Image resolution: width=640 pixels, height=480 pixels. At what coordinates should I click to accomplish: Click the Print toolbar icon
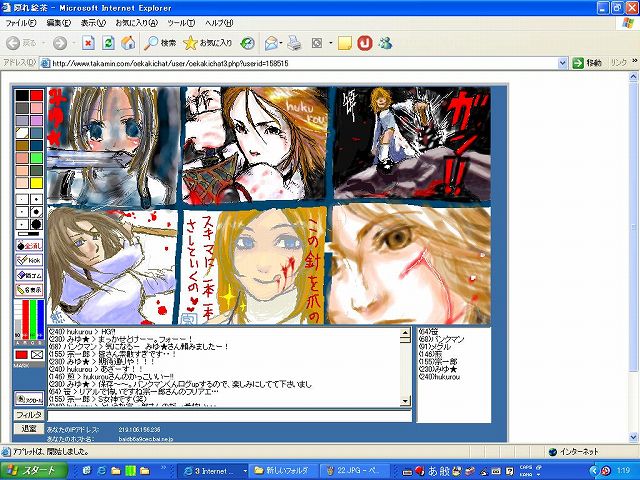point(294,43)
